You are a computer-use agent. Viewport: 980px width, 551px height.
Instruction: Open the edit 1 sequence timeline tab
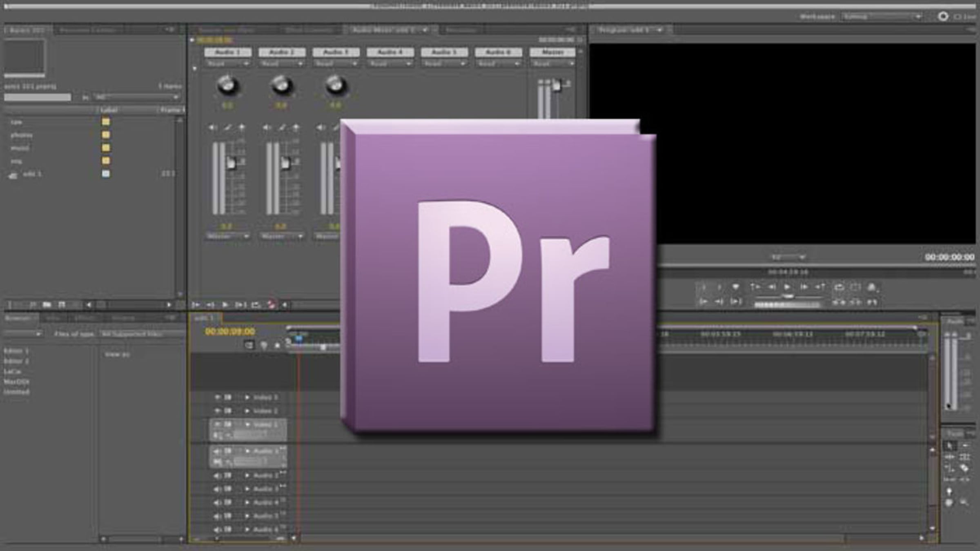pyautogui.click(x=204, y=318)
